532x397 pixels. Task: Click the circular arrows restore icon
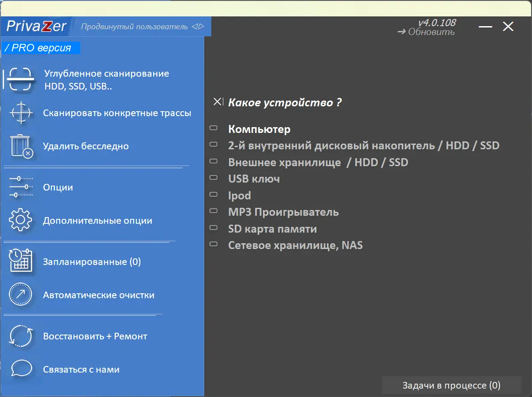(21, 336)
